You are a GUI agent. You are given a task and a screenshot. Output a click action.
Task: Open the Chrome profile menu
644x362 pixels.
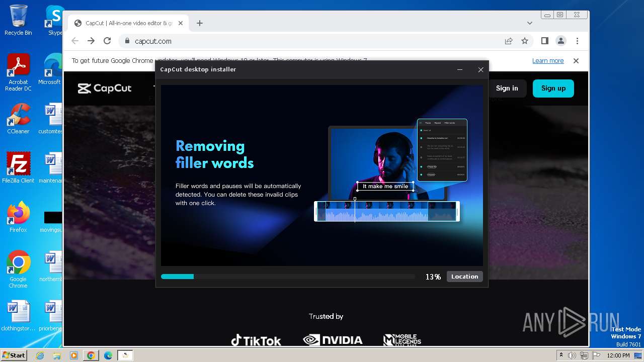(561, 41)
